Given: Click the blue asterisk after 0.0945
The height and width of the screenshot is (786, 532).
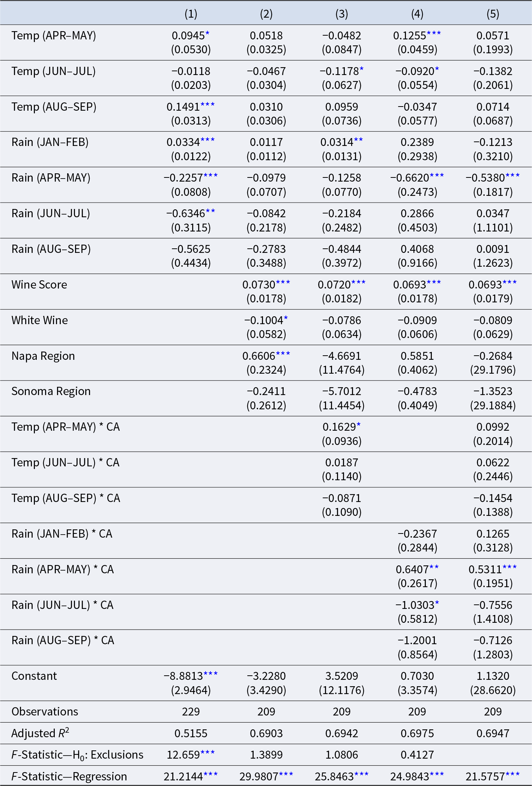Looking at the screenshot, I should point(207,34).
